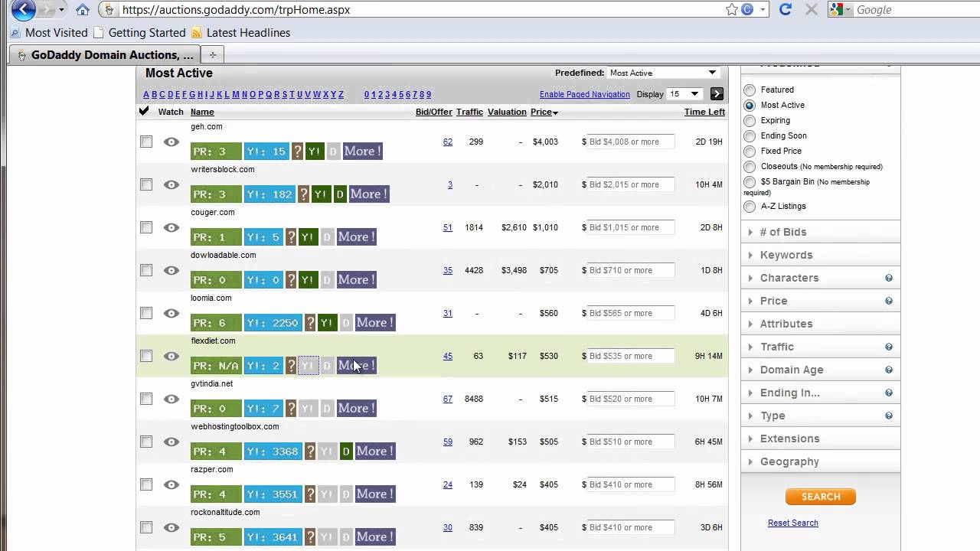Click the PR: 3 badge for geh.com

(216, 151)
